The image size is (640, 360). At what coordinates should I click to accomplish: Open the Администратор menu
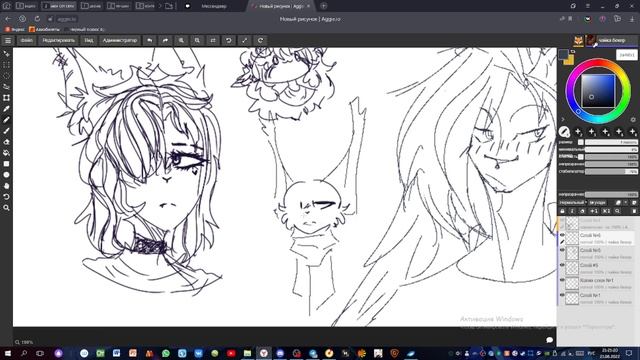coord(120,40)
